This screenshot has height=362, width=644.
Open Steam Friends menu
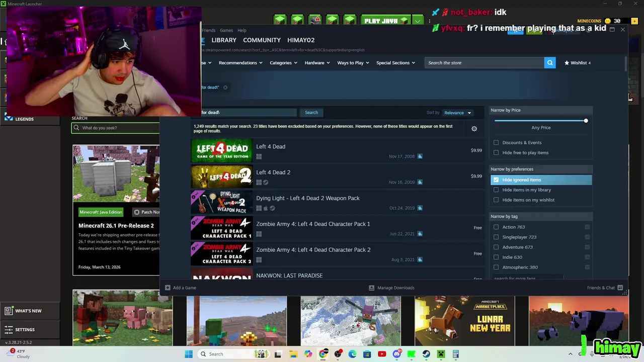pos(208,31)
